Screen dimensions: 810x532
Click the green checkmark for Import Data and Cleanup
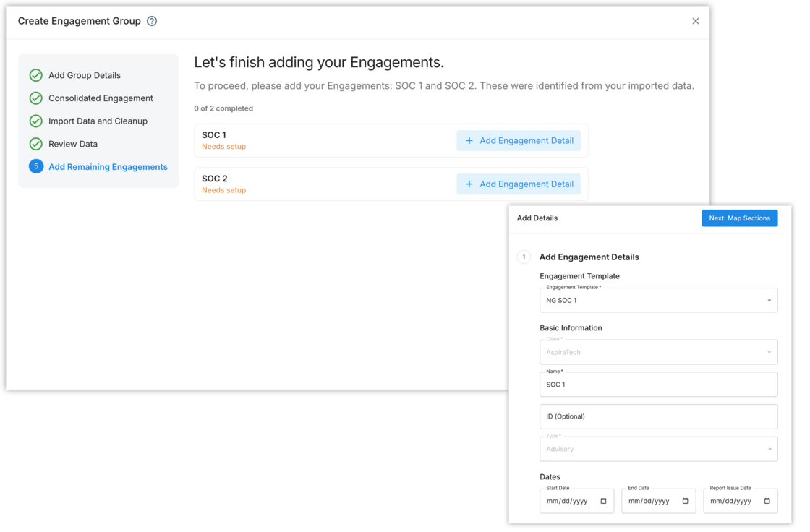36,121
